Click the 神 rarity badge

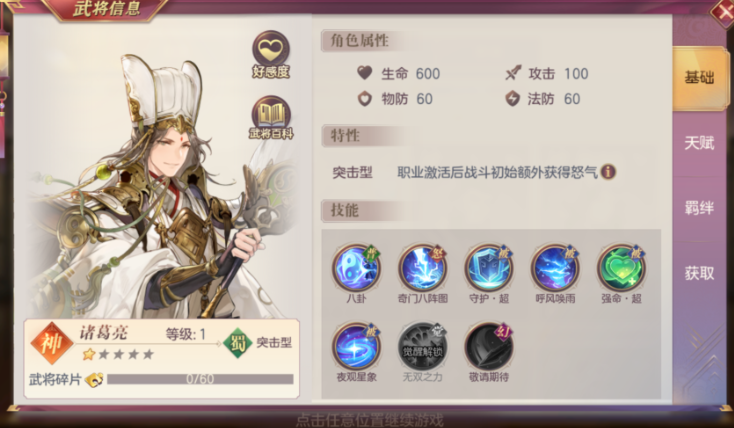tap(51, 343)
